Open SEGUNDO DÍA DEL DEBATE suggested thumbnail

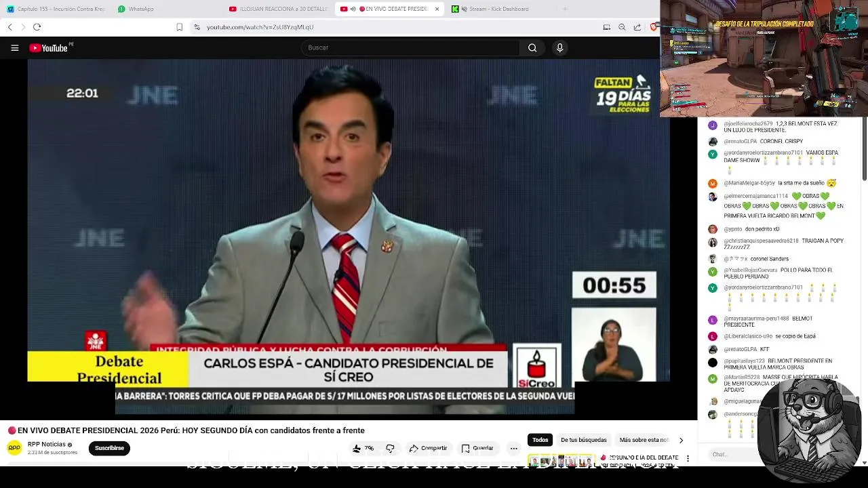pyautogui.click(x=563, y=461)
